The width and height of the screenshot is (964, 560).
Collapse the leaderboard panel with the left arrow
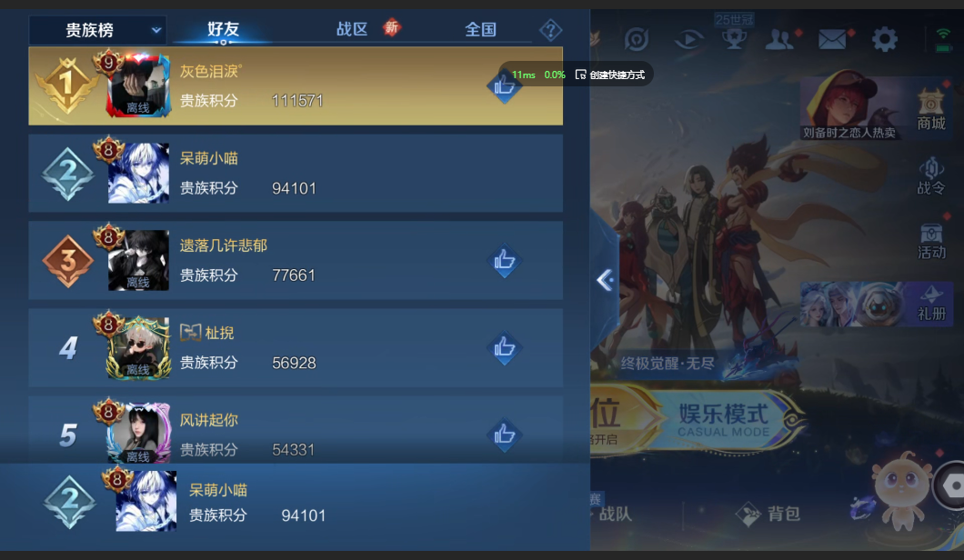(605, 280)
